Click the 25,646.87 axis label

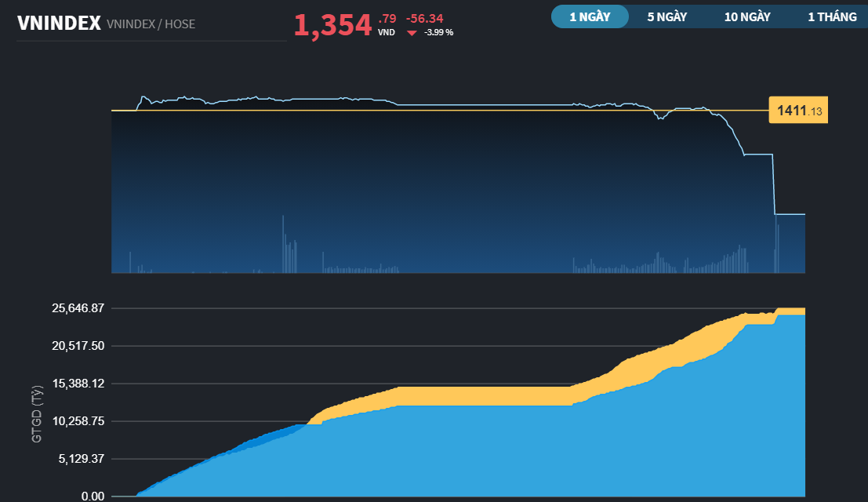[x=78, y=308]
